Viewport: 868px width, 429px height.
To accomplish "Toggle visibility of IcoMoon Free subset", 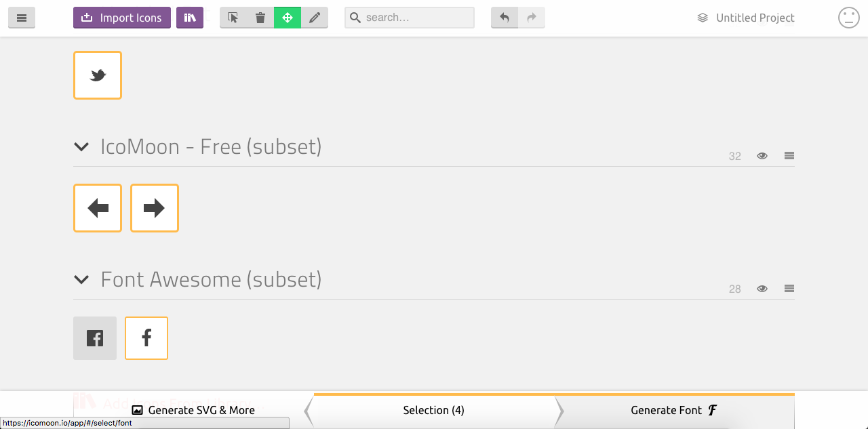I will tap(762, 155).
